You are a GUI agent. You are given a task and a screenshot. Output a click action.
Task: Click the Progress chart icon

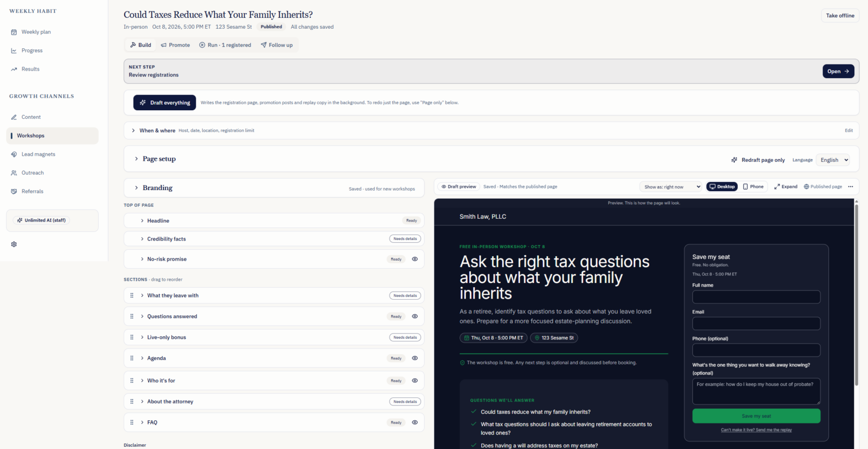coord(14,50)
